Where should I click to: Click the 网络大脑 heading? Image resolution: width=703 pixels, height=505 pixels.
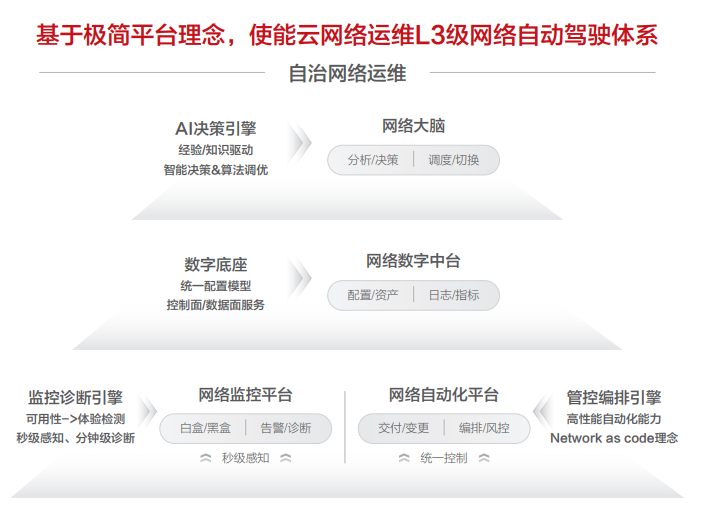pyautogui.click(x=413, y=126)
